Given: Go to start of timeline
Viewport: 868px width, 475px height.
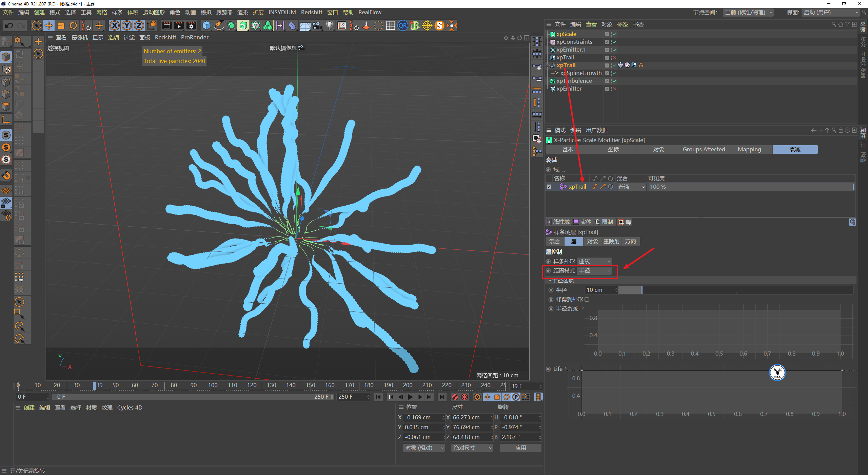Looking at the screenshot, I should pos(378,397).
